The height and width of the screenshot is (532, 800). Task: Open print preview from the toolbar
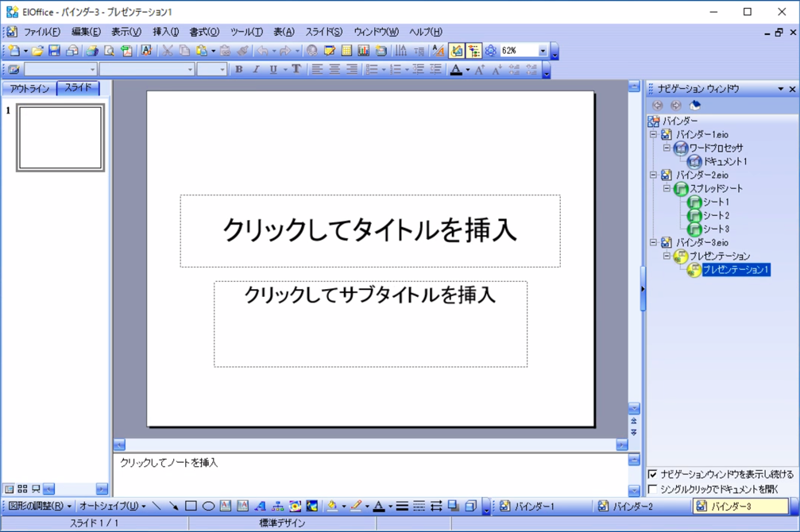(109, 51)
